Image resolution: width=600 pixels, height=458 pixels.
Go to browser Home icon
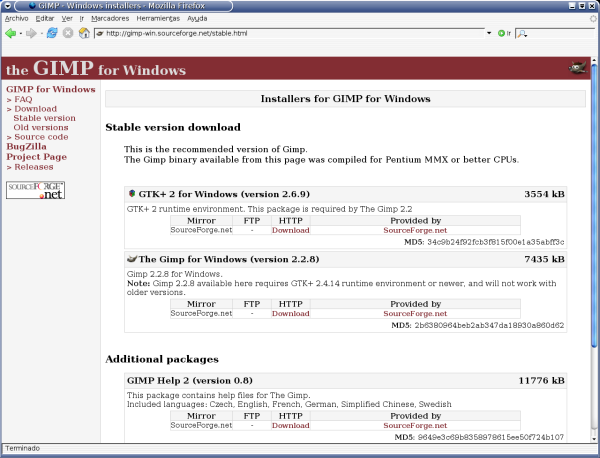pyautogui.click(x=84, y=33)
